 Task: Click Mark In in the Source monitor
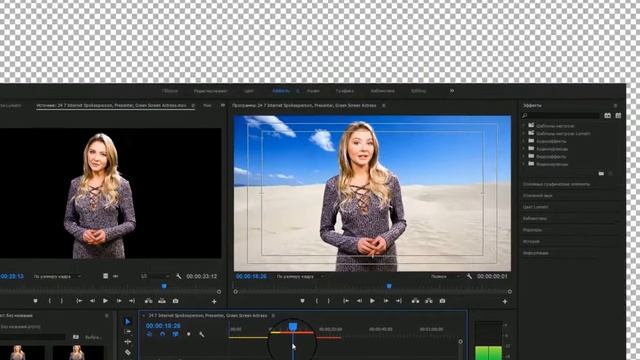(50, 301)
